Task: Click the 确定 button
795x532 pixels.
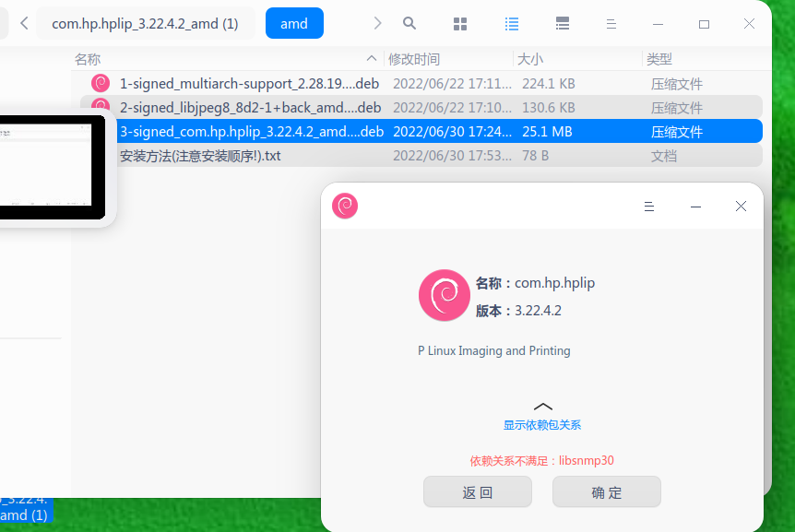Action: coord(606,492)
